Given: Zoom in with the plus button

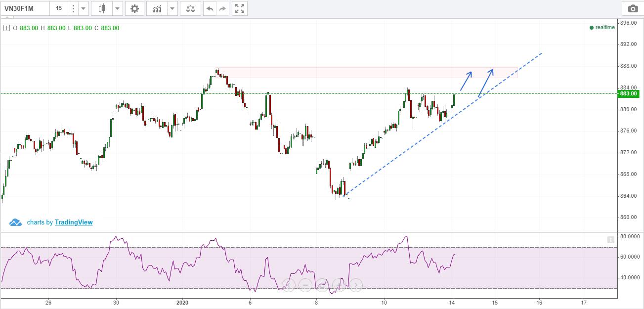Looking at the screenshot, I should [x=339, y=285].
